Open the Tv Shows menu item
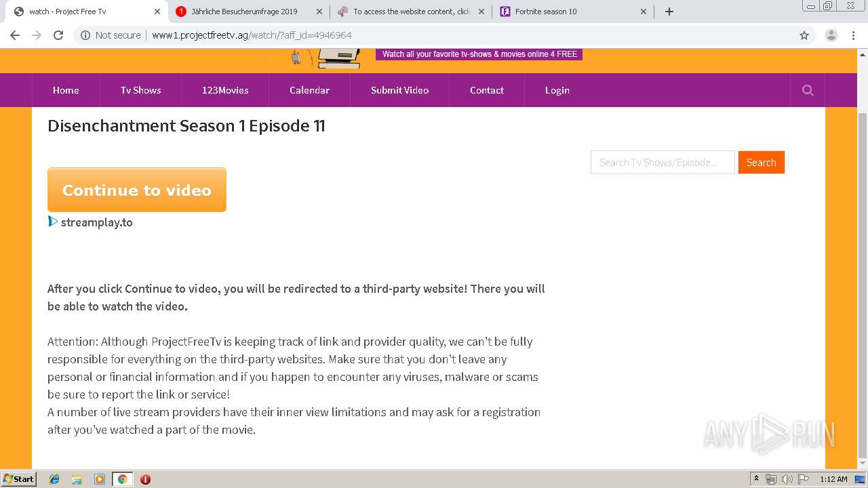This screenshot has height=488, width=868. coord(140,90)
